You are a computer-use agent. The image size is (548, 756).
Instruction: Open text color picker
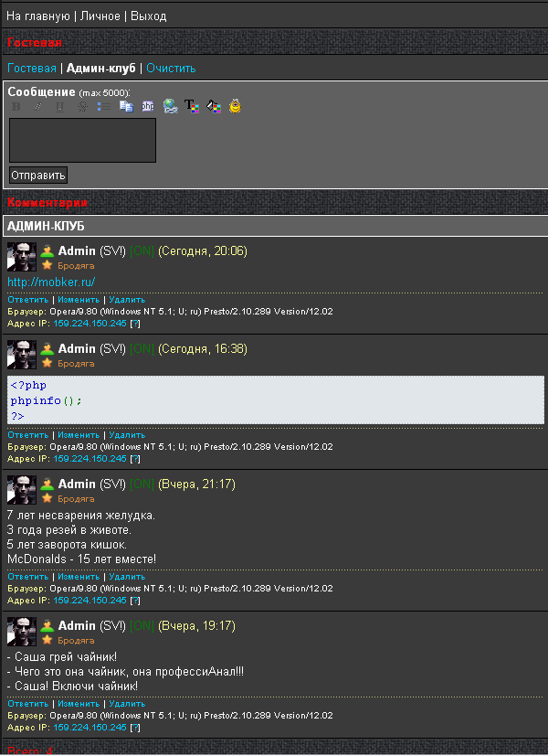click(192, 106)
